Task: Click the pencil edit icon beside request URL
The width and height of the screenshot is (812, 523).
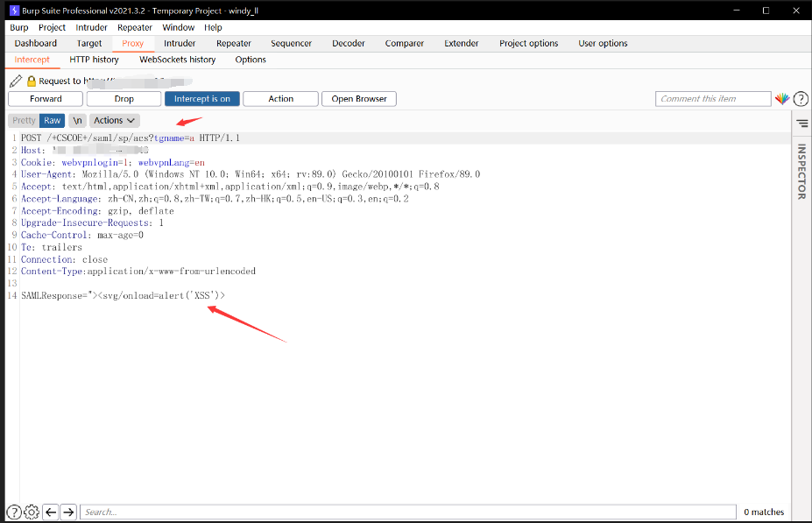Action: tap(16, 81)
